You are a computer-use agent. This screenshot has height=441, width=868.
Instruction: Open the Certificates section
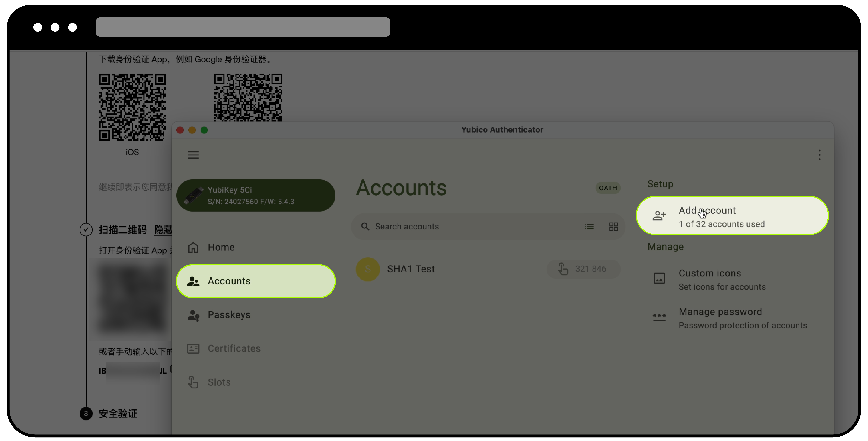point(234,348)
